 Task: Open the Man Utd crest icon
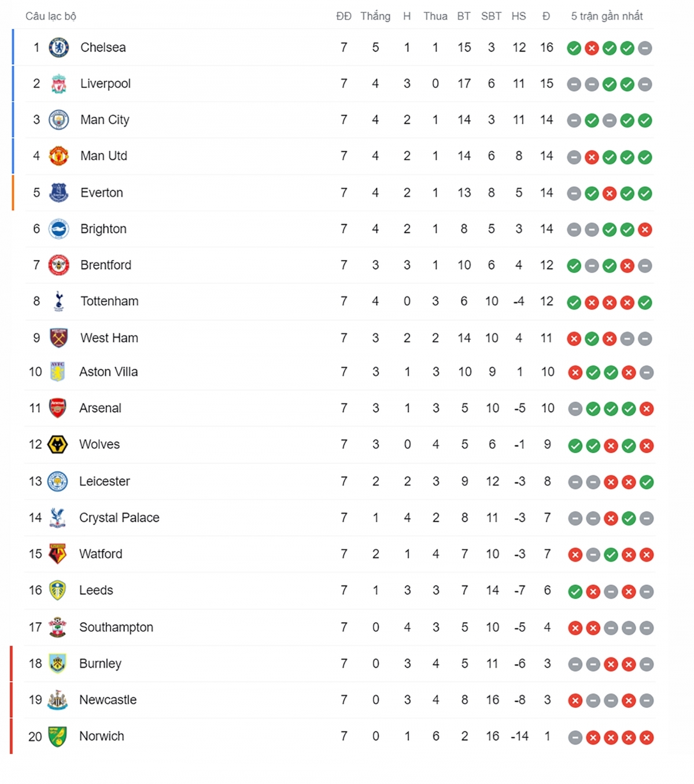58,156
